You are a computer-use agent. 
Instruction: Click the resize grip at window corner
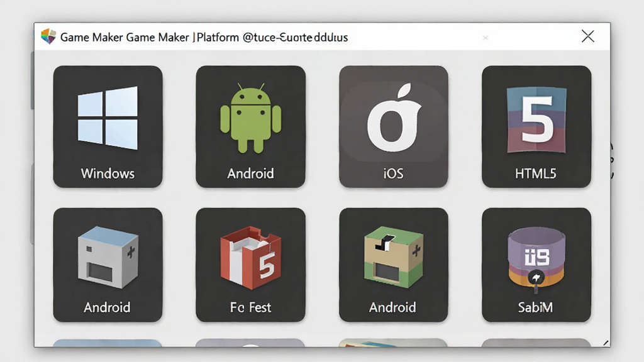[x=606, y=343]
